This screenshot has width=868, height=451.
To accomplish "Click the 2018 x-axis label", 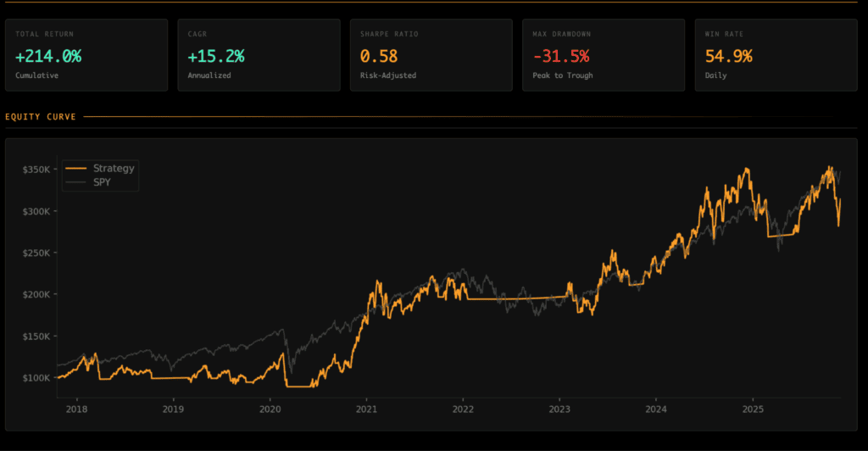I will (76, 408).
